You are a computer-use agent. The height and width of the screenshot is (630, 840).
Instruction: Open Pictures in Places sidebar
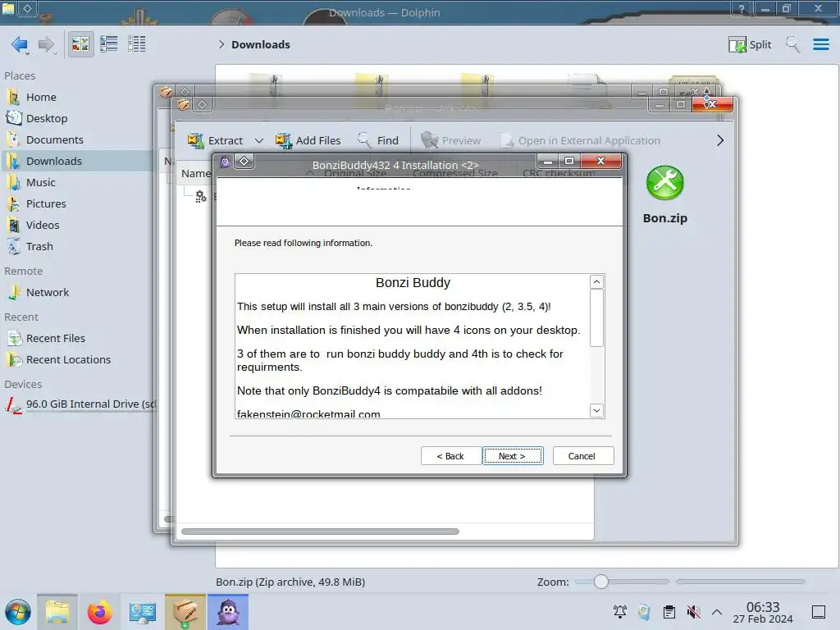(x=46, y=204)
